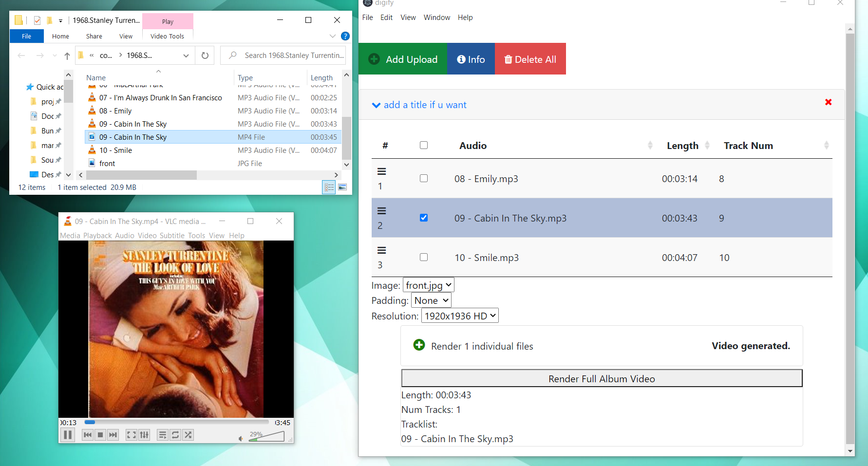Screen dimensions: 868x466
Task: Toggle VLC loop button
Action: [x=175, y=435]
